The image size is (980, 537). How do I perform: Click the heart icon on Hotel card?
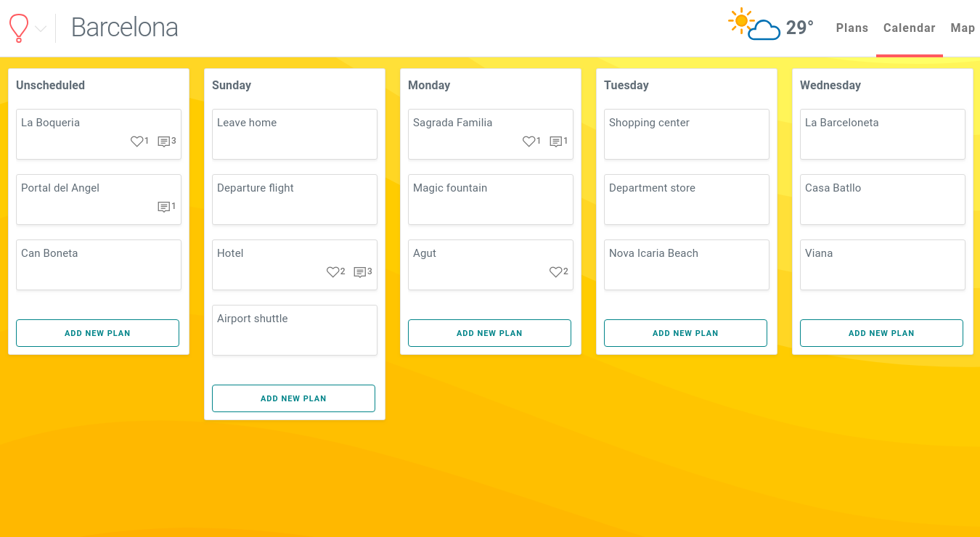(332, 272)
